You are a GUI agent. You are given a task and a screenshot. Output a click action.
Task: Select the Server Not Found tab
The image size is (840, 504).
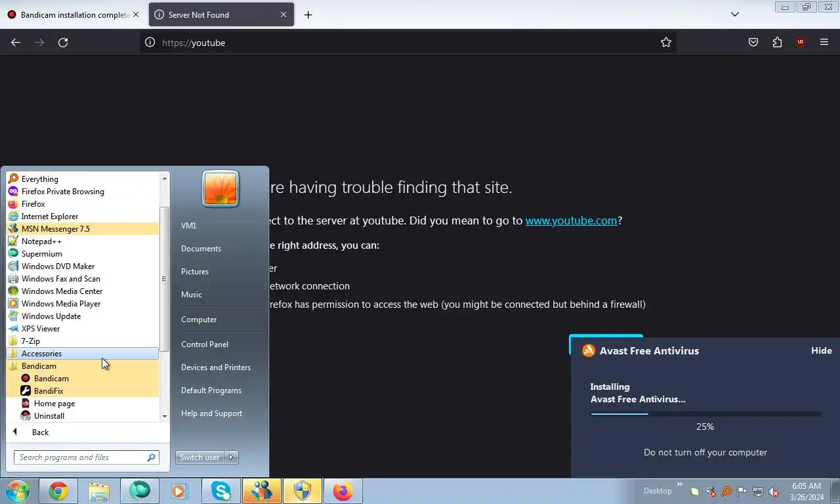(x=221, y=14)
